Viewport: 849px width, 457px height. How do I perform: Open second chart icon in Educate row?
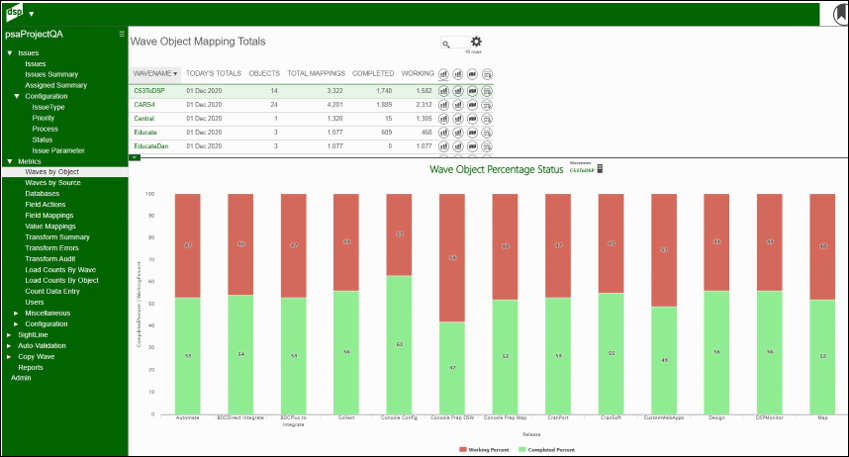click(458, 133)
